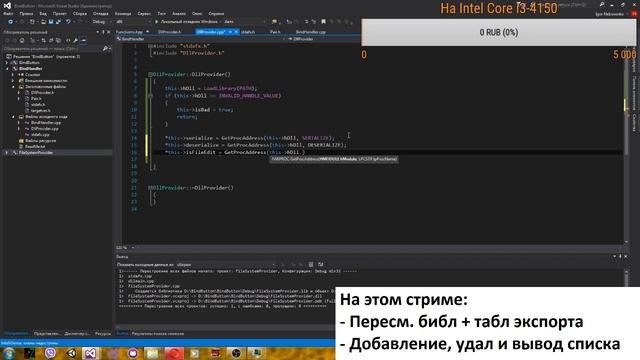640x360 pixels.
Task: Select DllProvider.cpp in Solution Explorer
Action: (x=44, y=129)
